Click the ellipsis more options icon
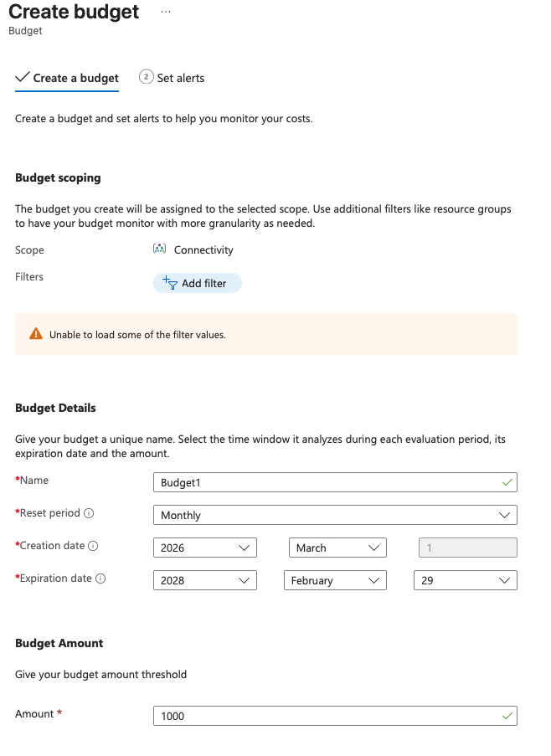The image size is (551, 756). pos(166,12)
